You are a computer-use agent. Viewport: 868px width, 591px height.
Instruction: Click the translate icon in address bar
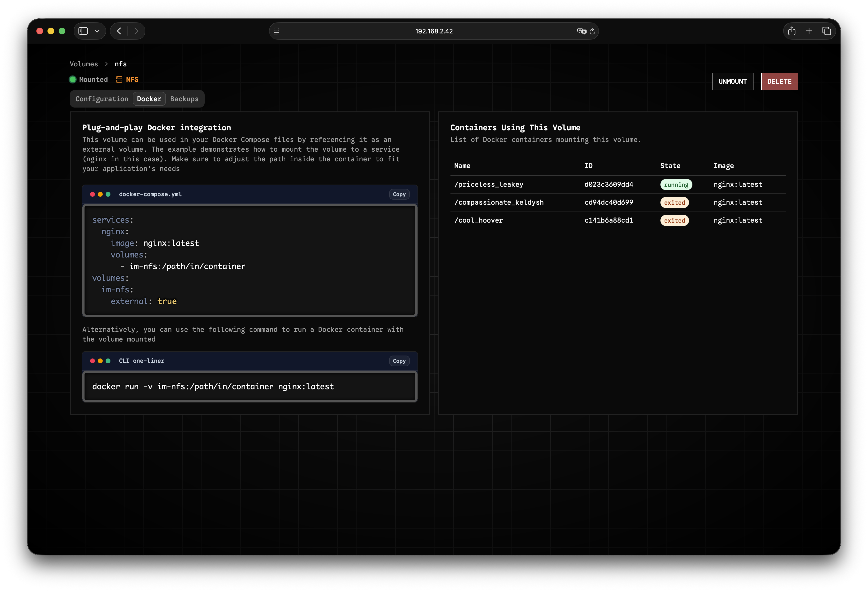tap(581, 31)
